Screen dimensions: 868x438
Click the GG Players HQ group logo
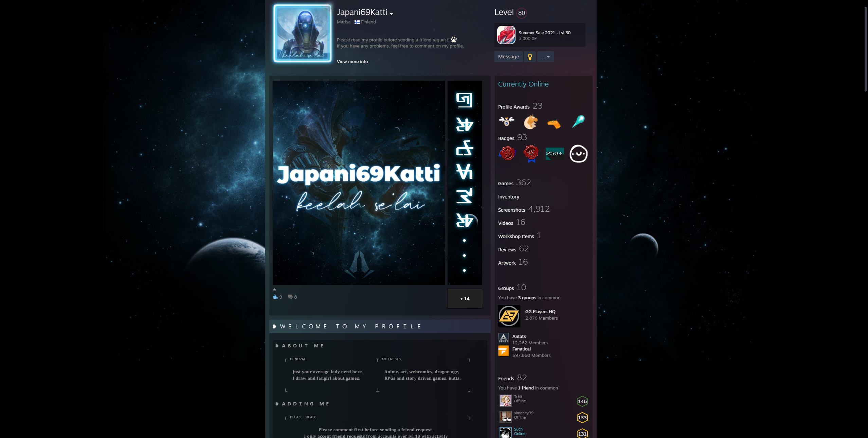[x=509, y=316]
